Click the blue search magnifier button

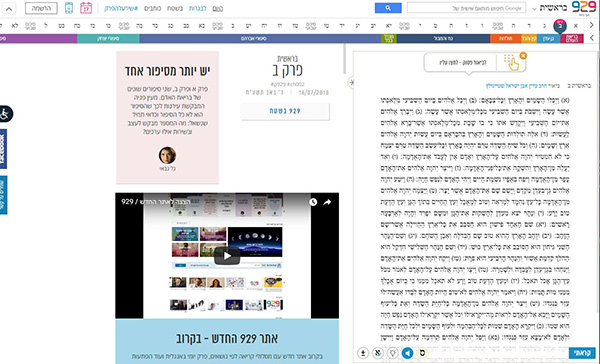388,8
